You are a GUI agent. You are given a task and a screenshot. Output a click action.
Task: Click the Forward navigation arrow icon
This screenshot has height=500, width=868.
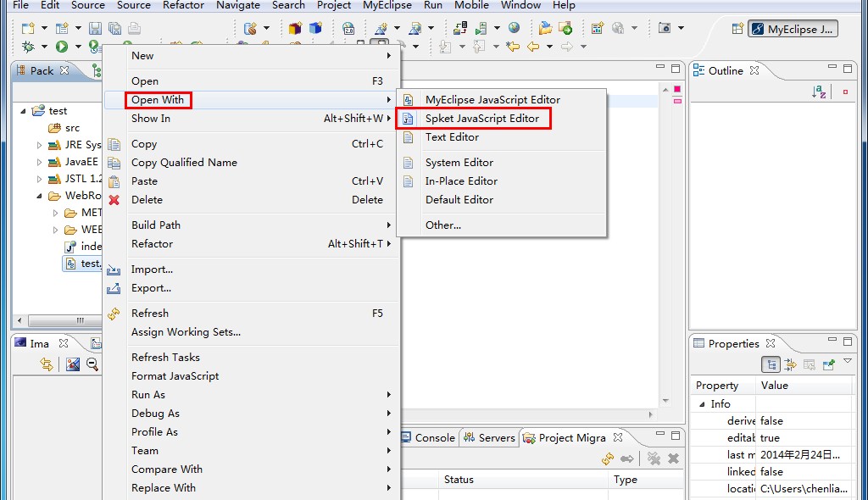(566, 47)
